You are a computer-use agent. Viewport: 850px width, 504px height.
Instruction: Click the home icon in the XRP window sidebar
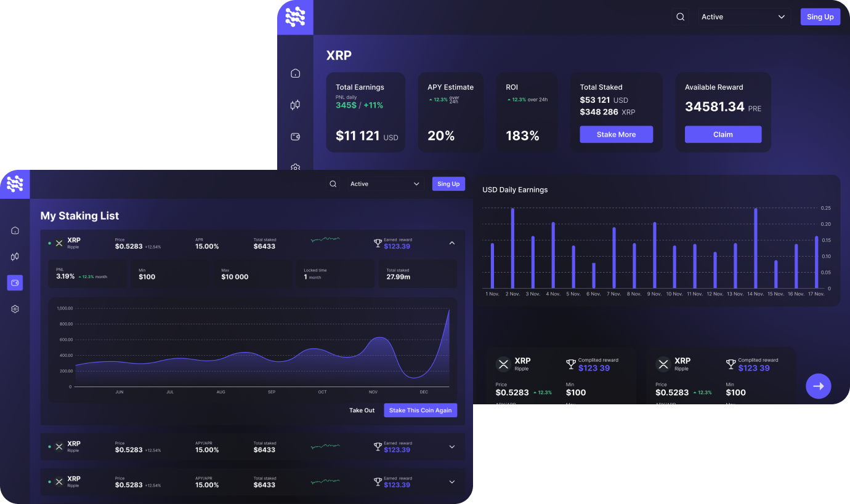[295, 73]
